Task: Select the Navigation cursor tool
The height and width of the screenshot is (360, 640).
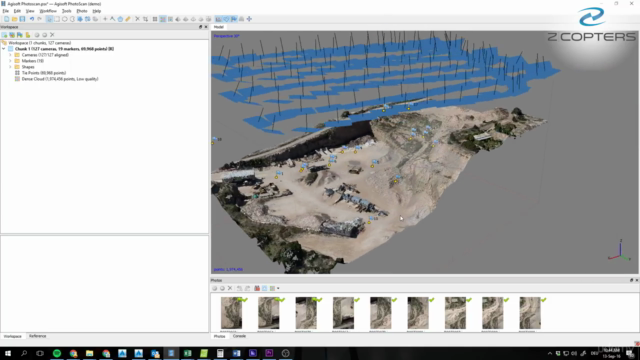Action: [x=49, y=19]
